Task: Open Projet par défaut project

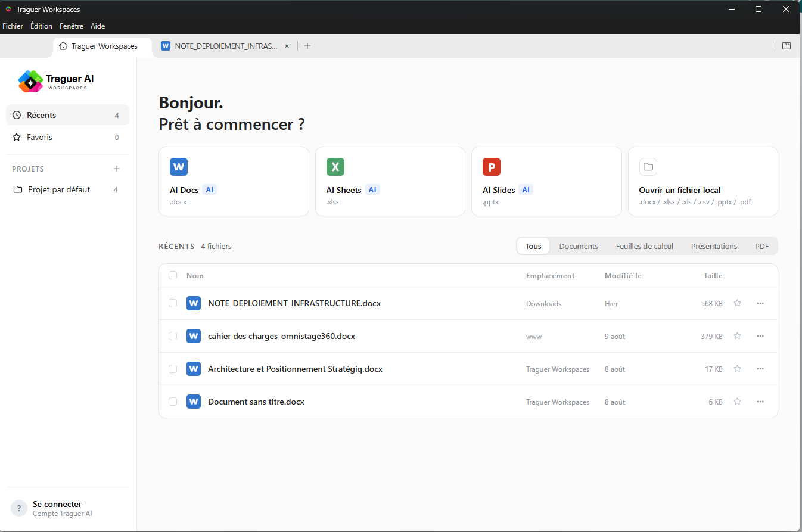Action: (x=67, y=189)
